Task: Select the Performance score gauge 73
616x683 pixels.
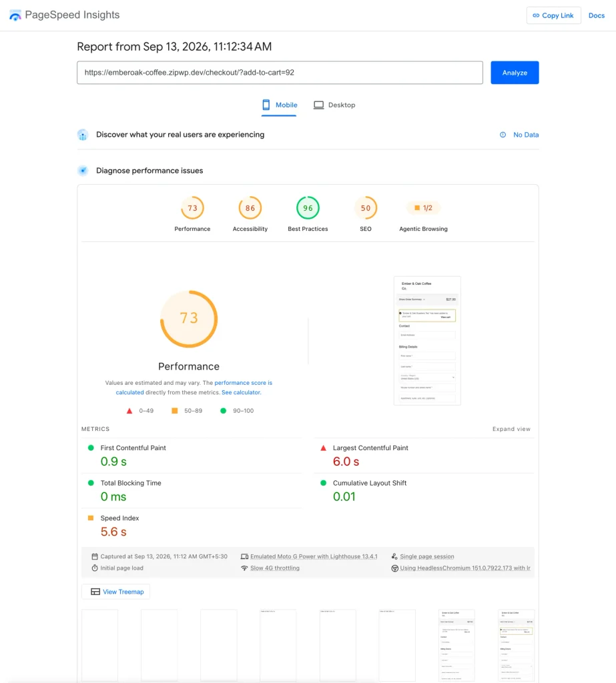Action: 192,208
